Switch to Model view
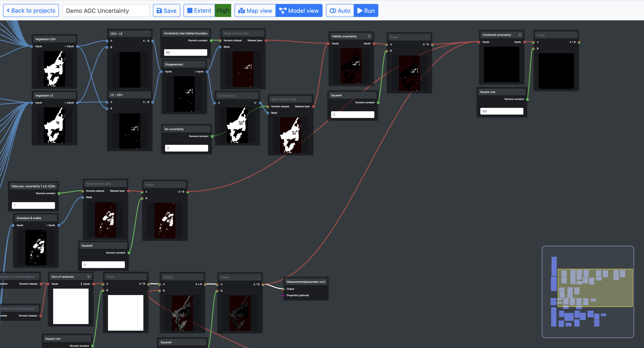The height and width of the screenshot is (348, 644). pyautogui.click(x=299, y=11)
